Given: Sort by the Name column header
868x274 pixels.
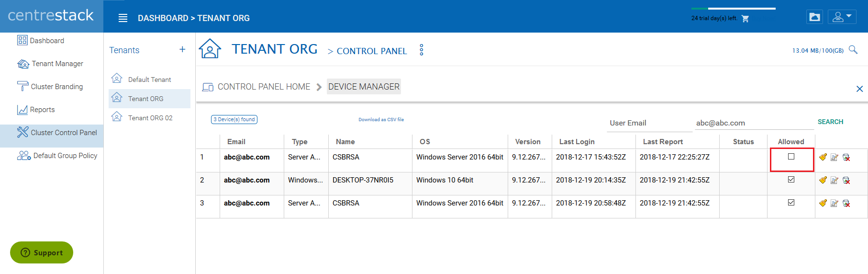Looking at the screenshot, I should pos(345,142).
